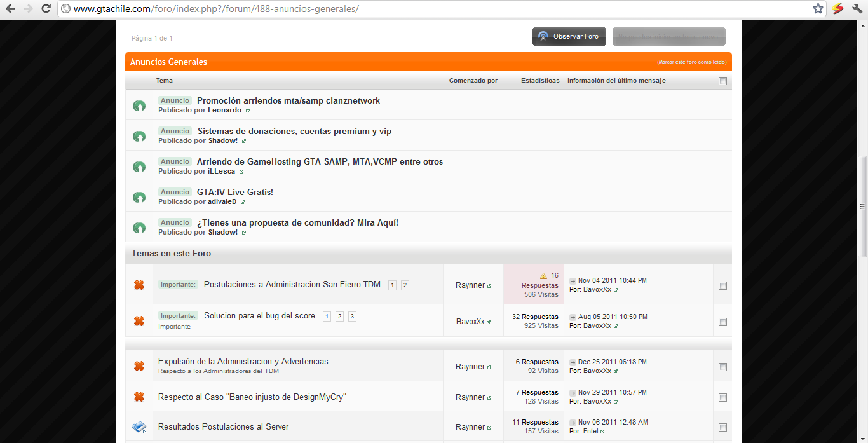The width and height of the screenshot is (868, 443).
Task: Open Entel's profile in last message column
Action: pyautogui.click(x=591, y=431)
